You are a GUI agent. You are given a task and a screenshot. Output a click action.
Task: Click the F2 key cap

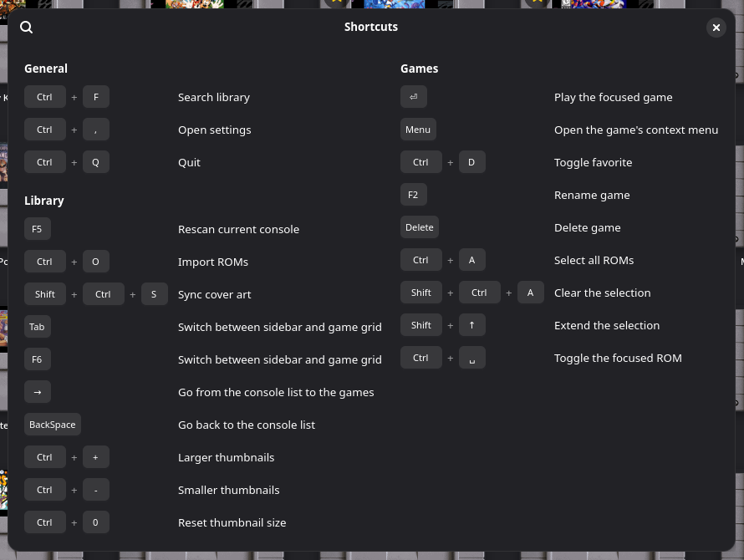pyautogui.click(x=413, y=195)
